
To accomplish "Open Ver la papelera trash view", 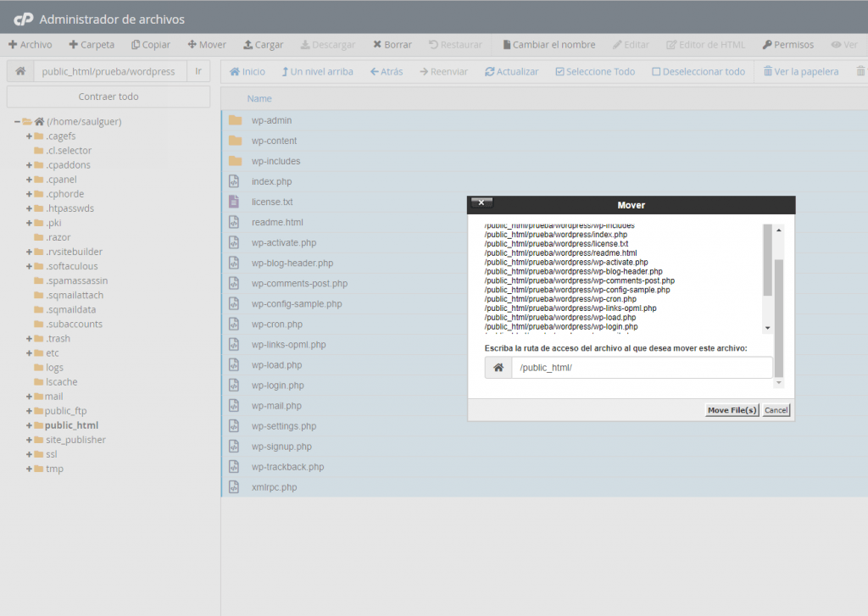I will click(x=800, y=71).
